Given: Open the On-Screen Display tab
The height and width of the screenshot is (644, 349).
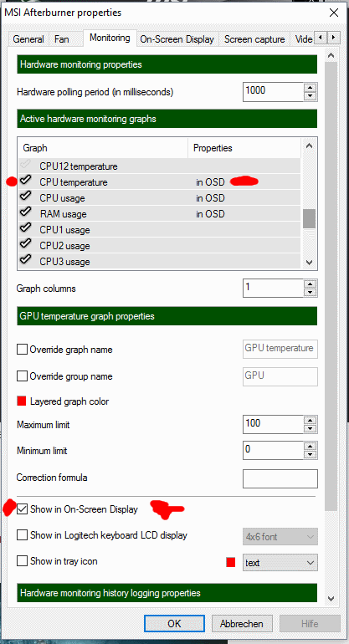Looking at the screenshot, I should [177, 39].
